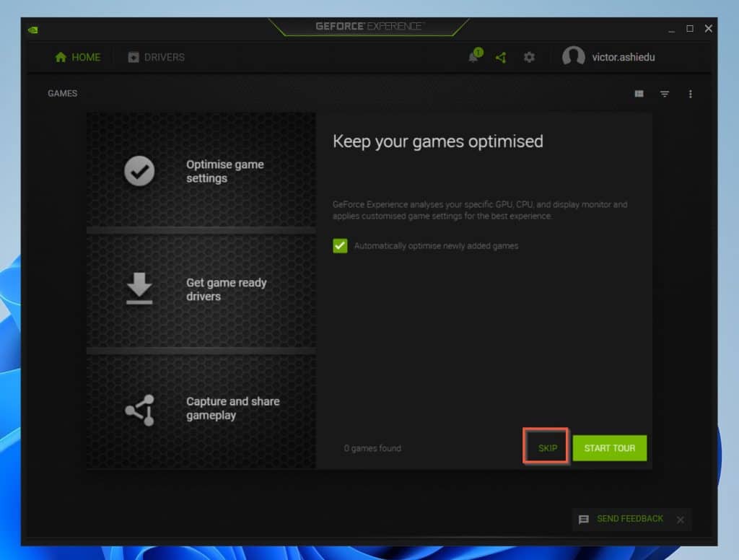Click the NVIDIA logo icon
Viewport: 739px width, 560px height.
(x=33, y=30)
